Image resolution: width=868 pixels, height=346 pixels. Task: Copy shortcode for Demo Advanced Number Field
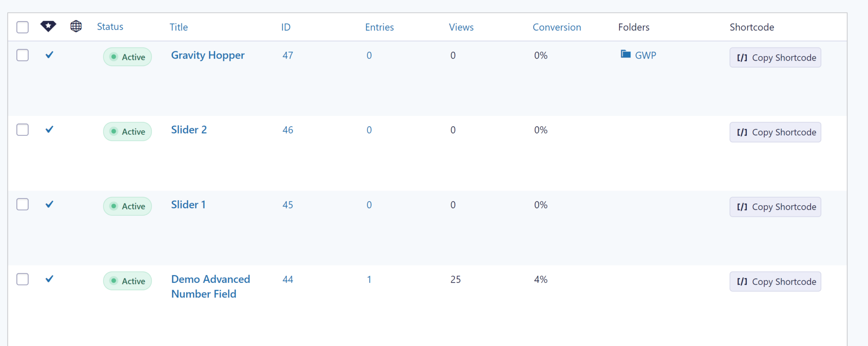coord(775,281)
